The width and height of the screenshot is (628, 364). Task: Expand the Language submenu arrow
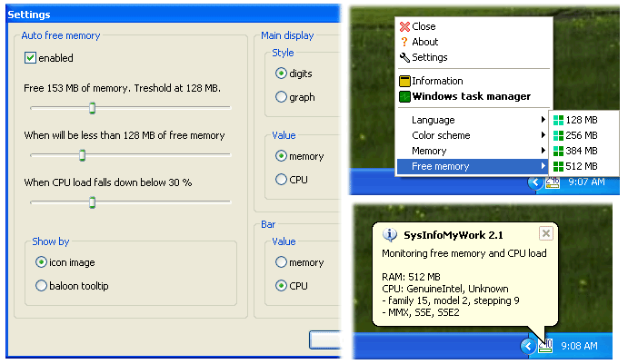[x=543, y=120]
